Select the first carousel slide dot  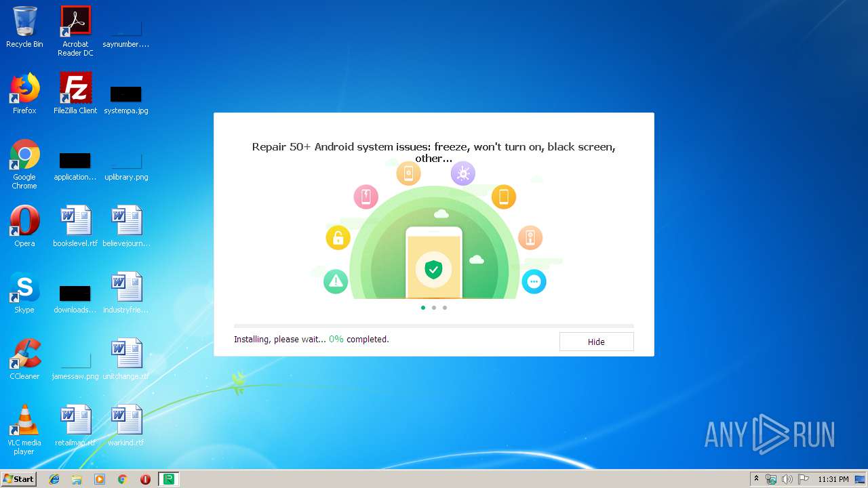click(423, 308)
